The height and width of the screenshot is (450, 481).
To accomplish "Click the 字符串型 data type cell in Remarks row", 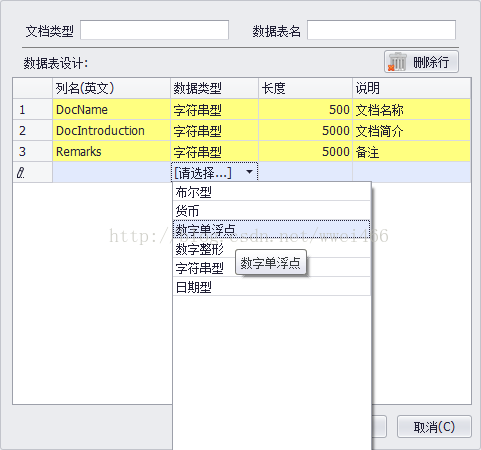I will [x=214, y=152].
